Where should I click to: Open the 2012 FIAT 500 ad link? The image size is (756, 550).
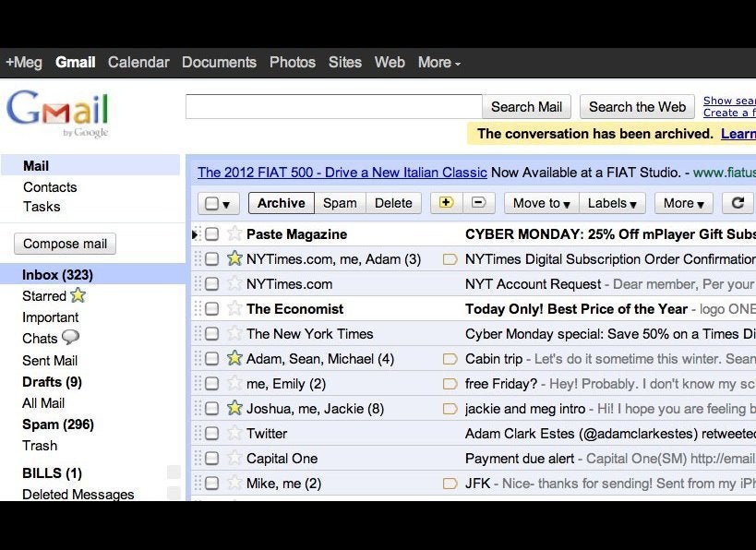tap(342, 173)
